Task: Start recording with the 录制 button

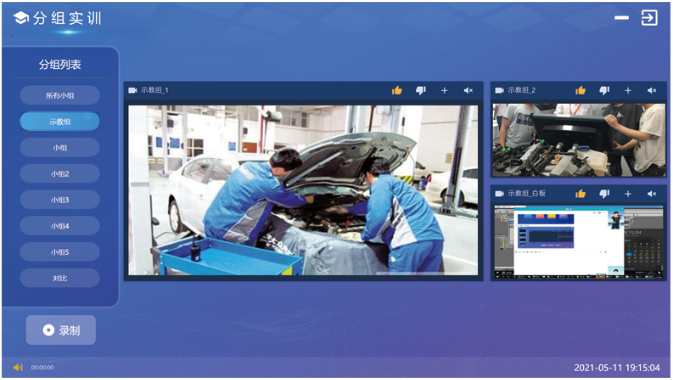Action: click(61, 330)
